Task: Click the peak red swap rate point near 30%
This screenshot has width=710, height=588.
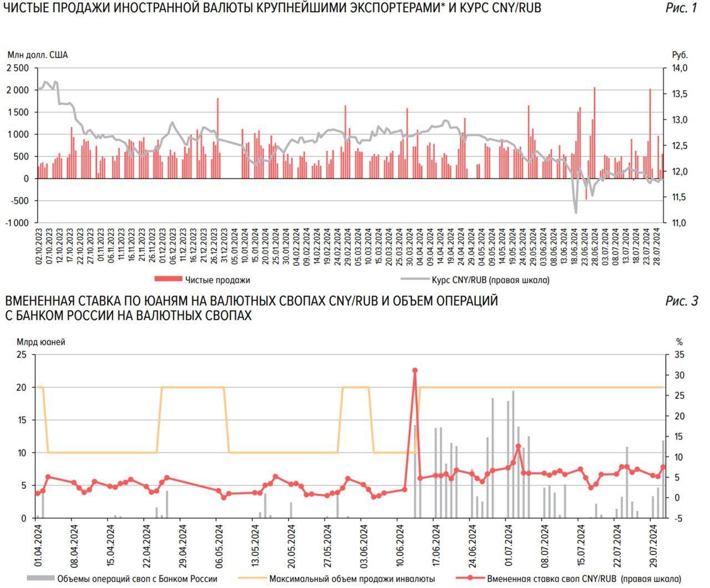Action: 414,371
